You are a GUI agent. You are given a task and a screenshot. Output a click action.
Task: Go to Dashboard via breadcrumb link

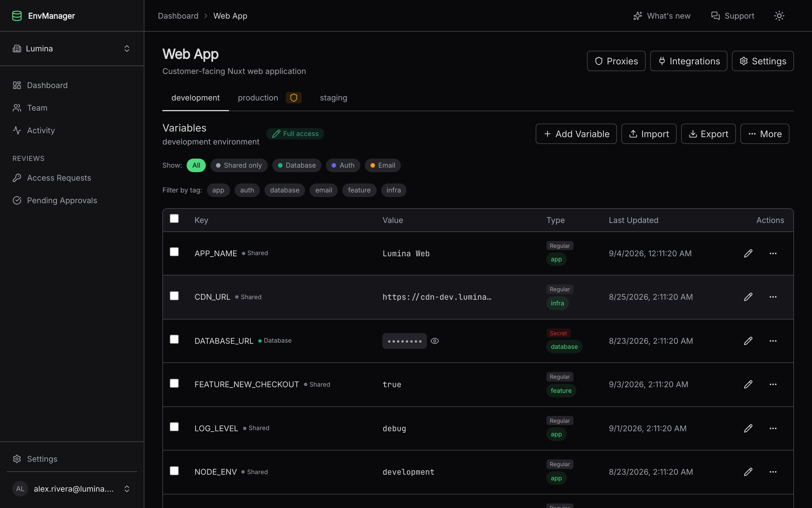click(x=178, y=16)
